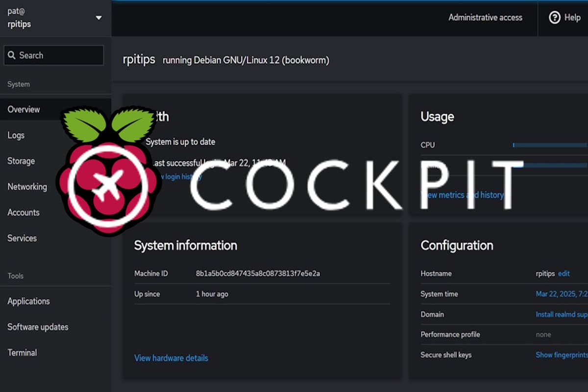Click the Administrative access button
The image size is (588, 392).
[486, 18]
